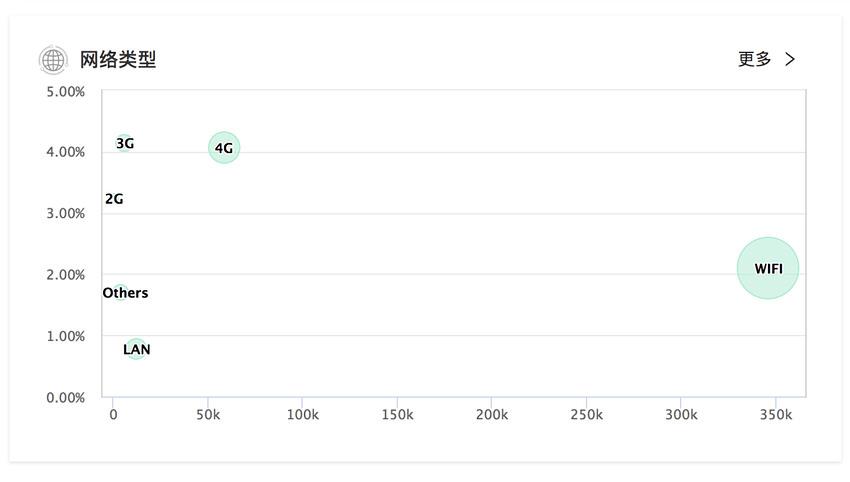Click the 2.00% y-axis label
This screenshot has height=482, width=850.
coord(66,275)
